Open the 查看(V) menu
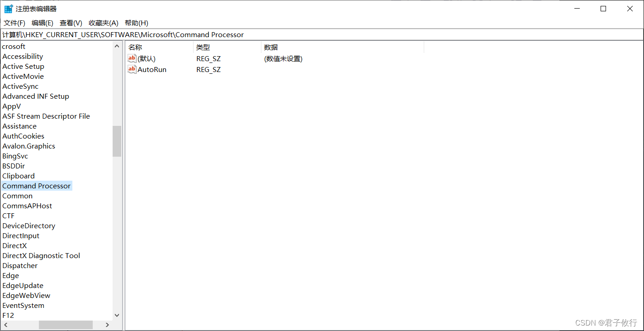The width and height of the screenshot is (644, 331). (x=70, y=23)
